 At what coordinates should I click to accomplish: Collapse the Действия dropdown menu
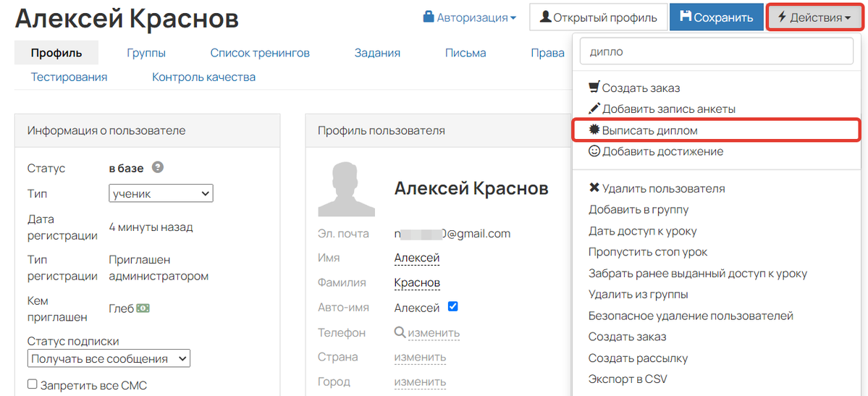click(x=814, y=17)
